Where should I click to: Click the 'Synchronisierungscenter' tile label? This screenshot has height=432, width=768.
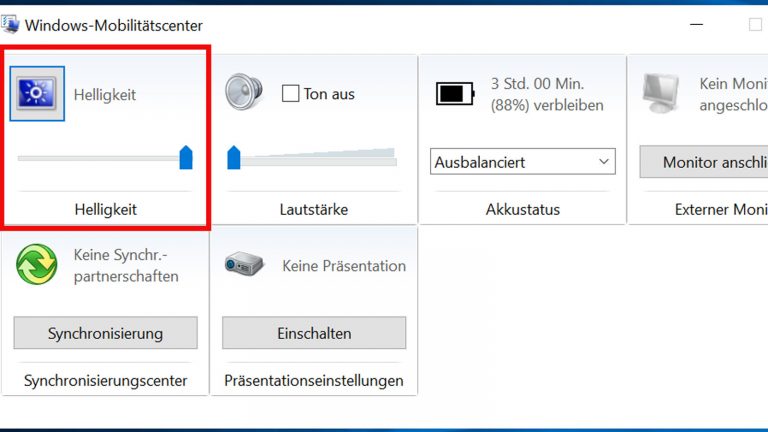(x=105, y=380)
